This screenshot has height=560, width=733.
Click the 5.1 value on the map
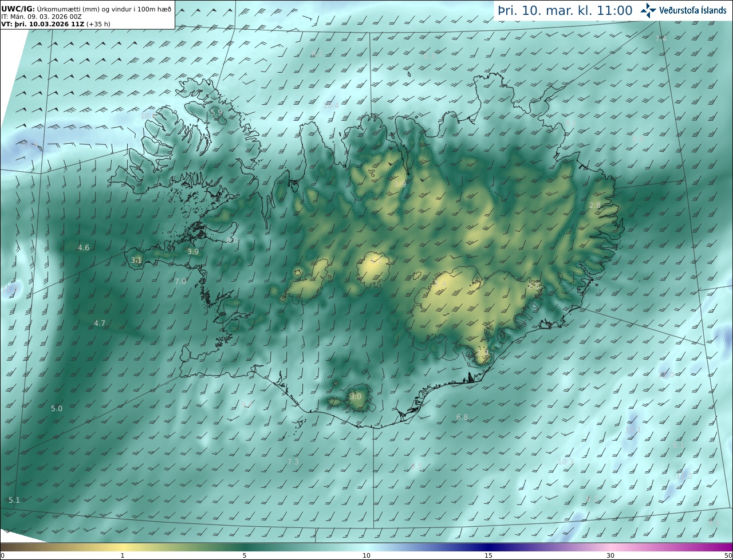point(14,500)
